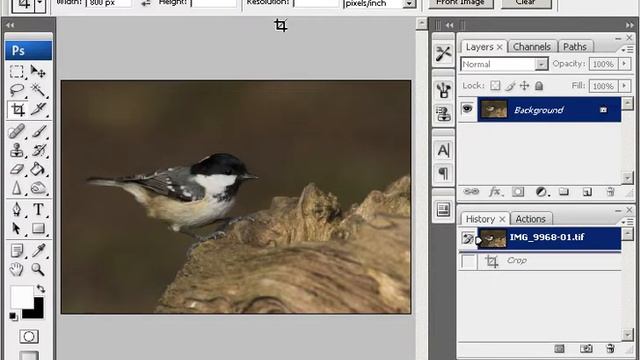Select the Background layer thumbnail
The height and width of the screenshot is (360, 640).
494,109
